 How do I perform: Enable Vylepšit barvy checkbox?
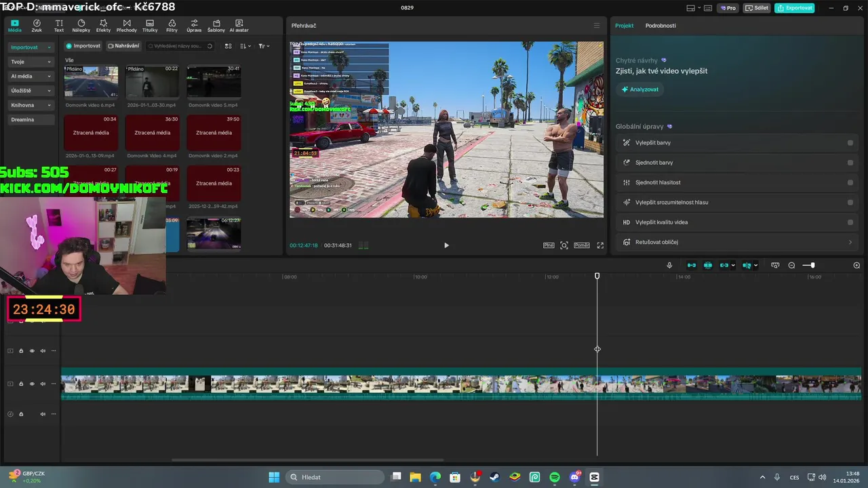pyautogui.click(x=850, y=143)
